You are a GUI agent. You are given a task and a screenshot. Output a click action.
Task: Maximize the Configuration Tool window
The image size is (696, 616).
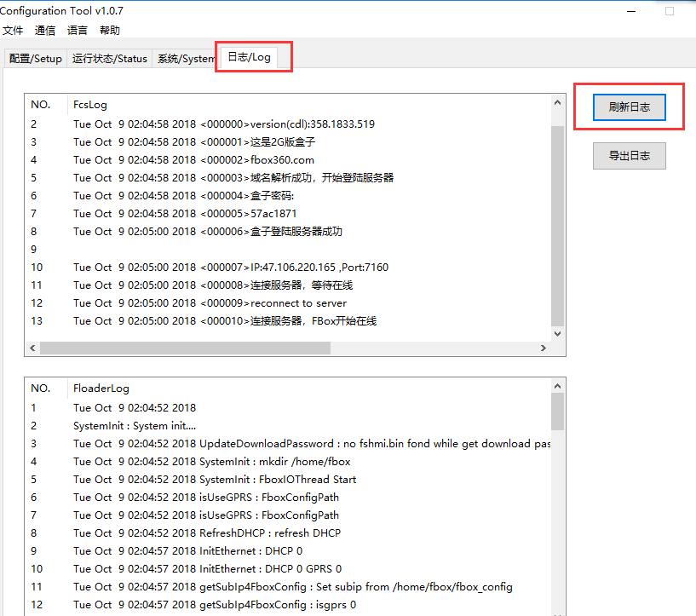pos(670,11)
